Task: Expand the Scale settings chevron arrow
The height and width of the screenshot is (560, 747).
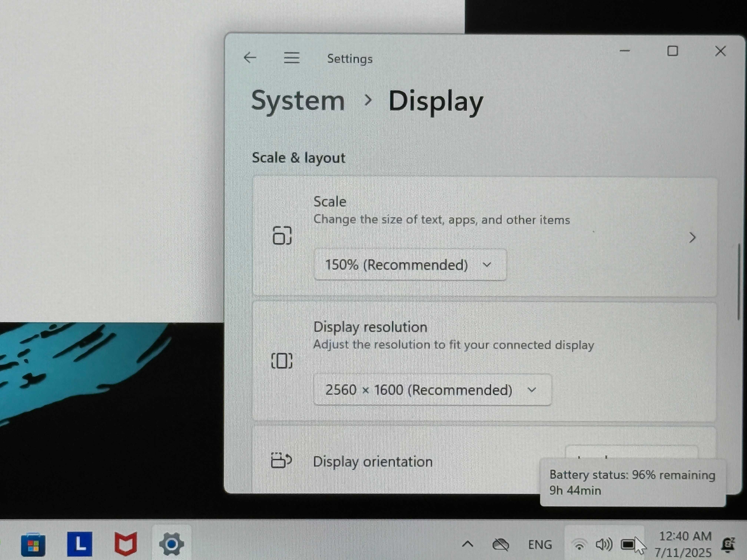Action: point(692,237)
